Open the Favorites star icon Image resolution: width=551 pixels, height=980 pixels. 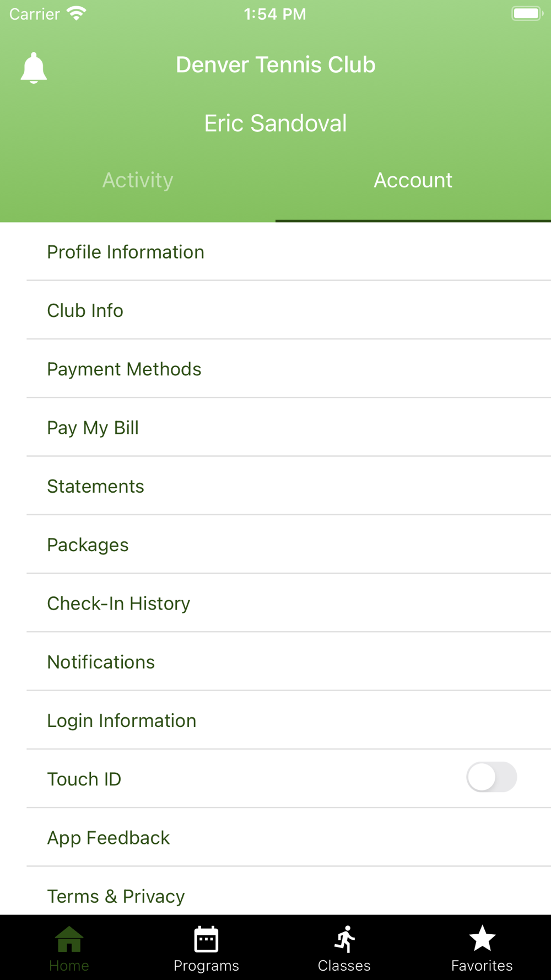coord(482,938)
